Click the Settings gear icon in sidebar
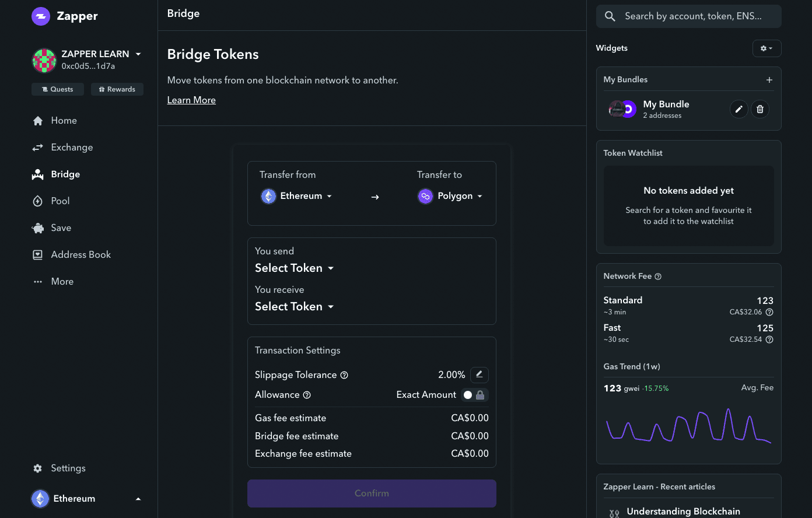Image resolution: width=812 pixels, height=518 pixels. click(x=38, y=468)
